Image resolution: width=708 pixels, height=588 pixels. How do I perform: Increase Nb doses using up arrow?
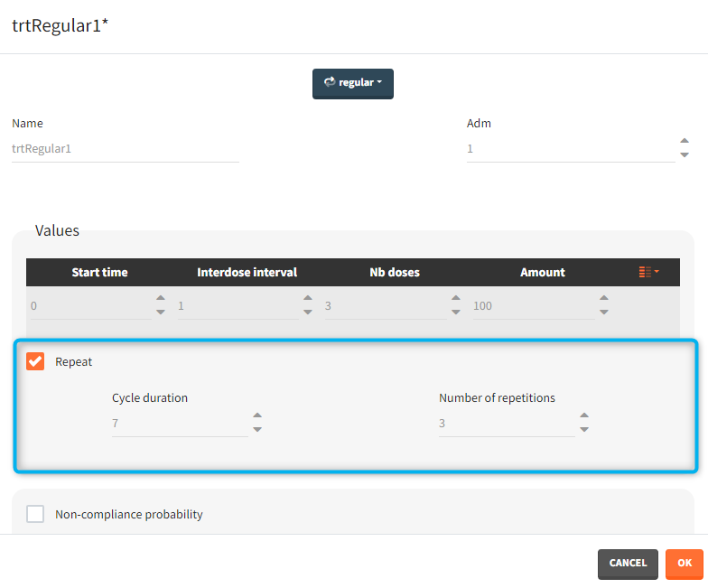pyautogui.click(x=456, y=299)
